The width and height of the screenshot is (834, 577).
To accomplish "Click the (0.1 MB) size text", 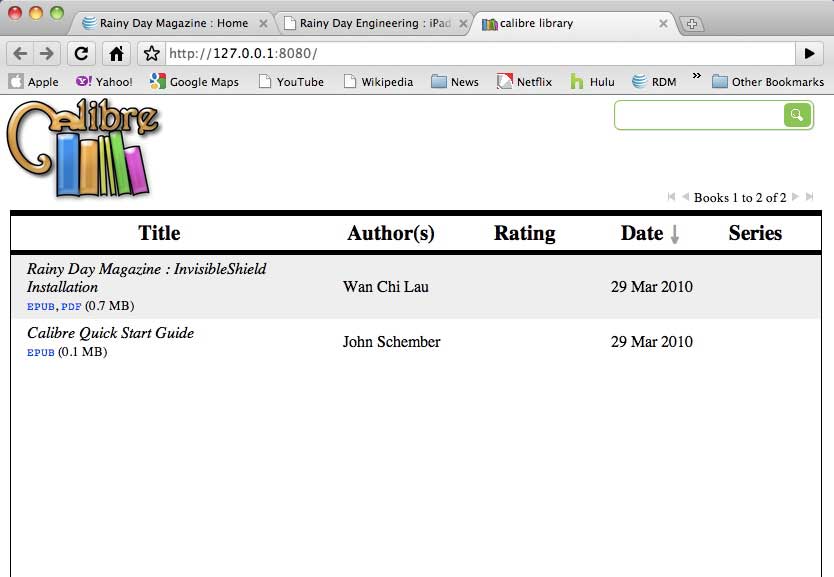I will point(82,352).
